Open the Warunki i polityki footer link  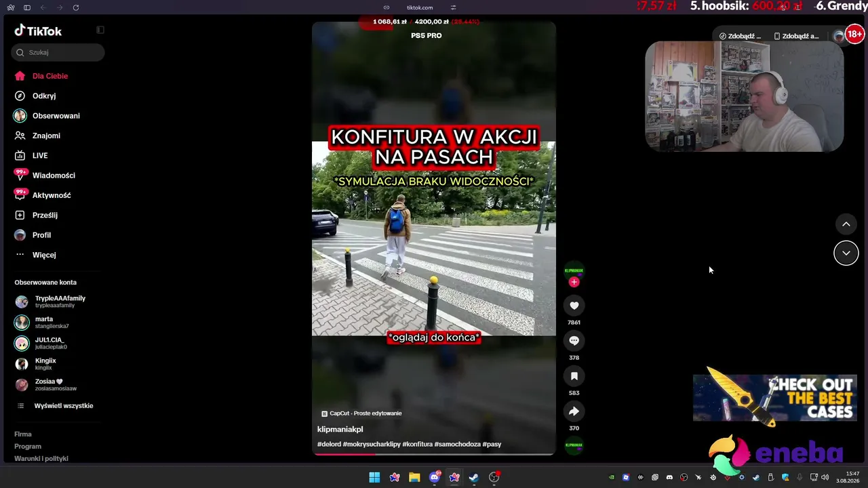(41, 459)
